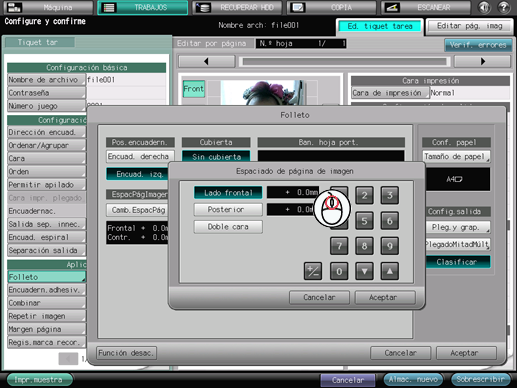Tap keypad digit 7
Viewport: 517px width, 388px height.
point(339,246)
